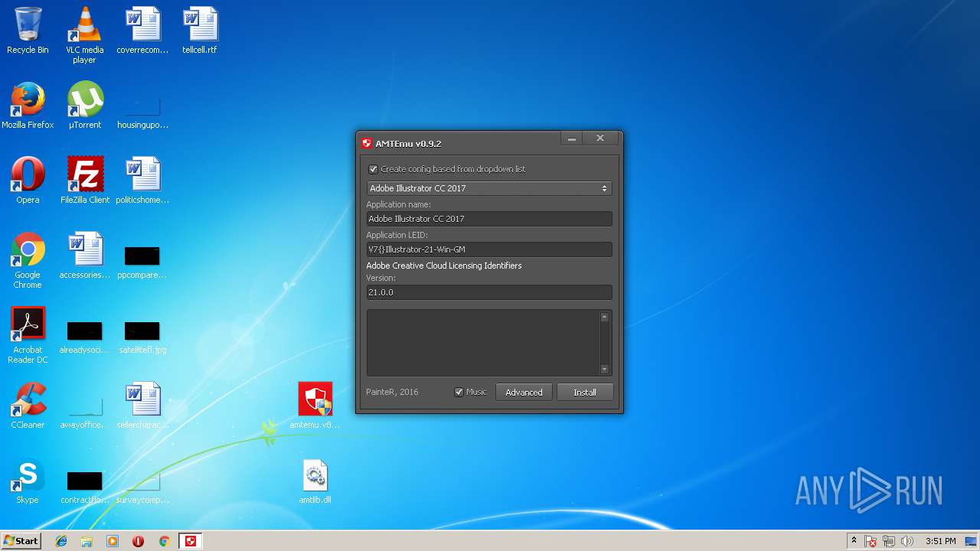Open the Windows Start menu

tap(21, 541)
